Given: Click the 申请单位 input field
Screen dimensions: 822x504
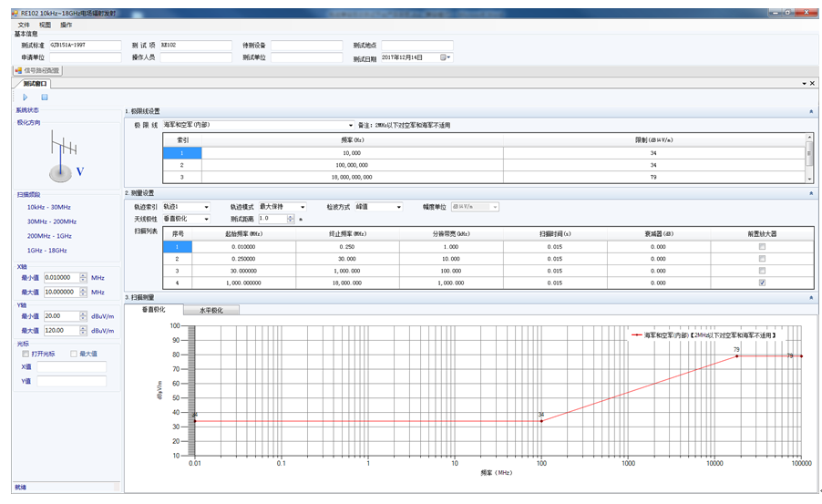Looking at the screenshot, I should point(86,57).
